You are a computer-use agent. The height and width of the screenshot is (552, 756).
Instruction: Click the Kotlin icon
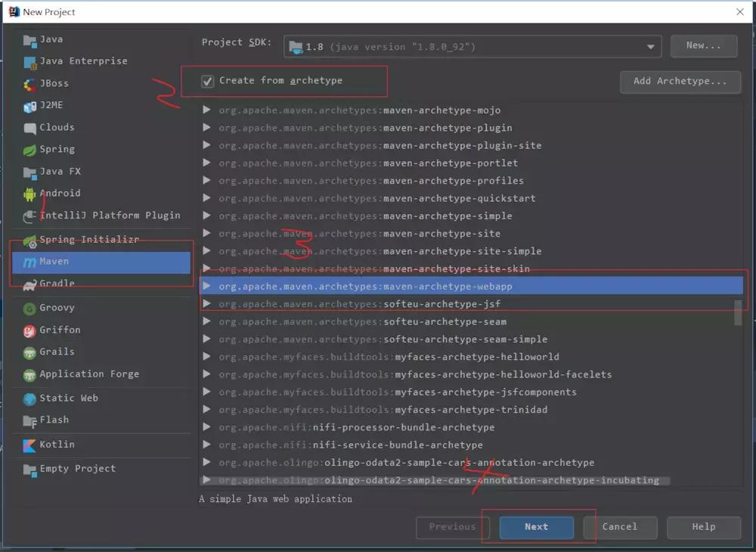coord(30,445)
